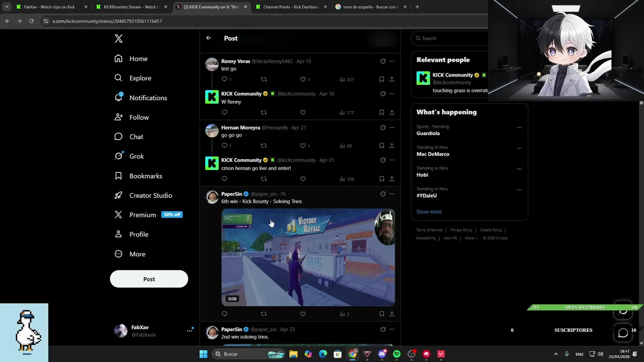Reply to Hernan Moreyra's "go go go" post
644x362 pixels.
click(x=224, y=146)
